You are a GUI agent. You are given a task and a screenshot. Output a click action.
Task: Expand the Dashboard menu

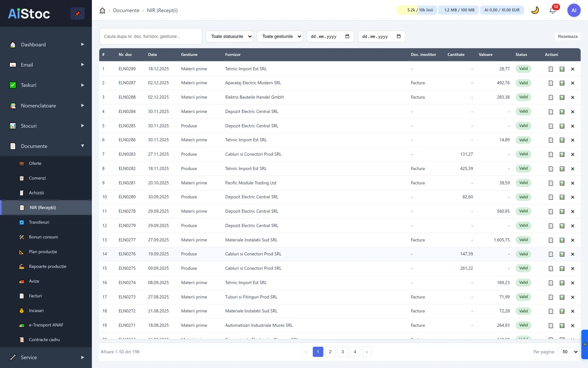point(46,45)
